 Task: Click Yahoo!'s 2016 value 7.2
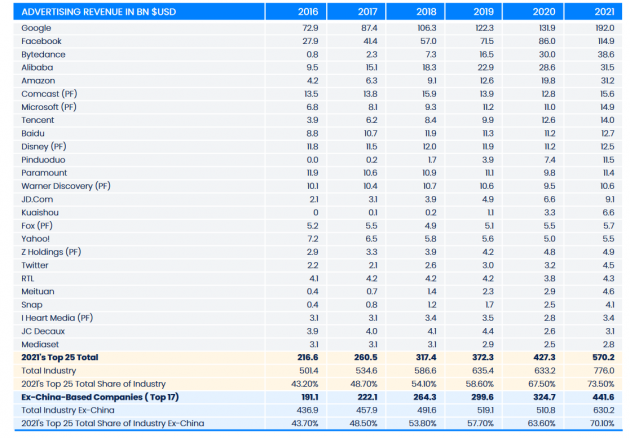313,239
